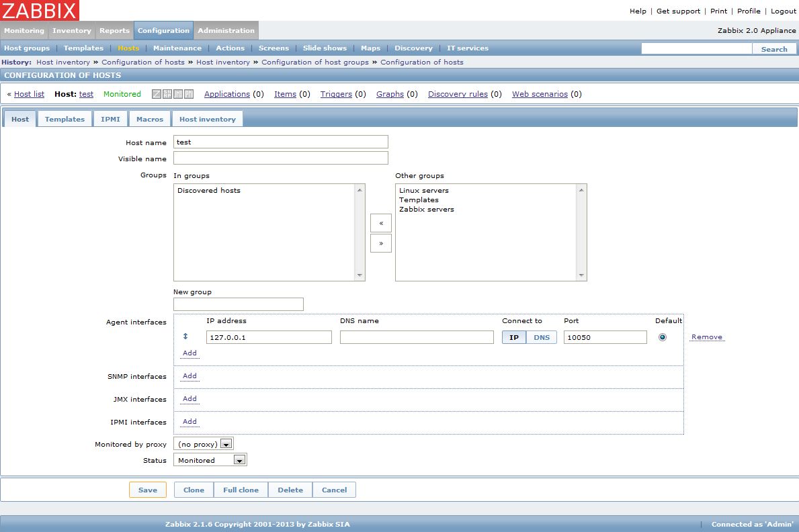
Task: Add a new agent interface
Action: (190, 353)
